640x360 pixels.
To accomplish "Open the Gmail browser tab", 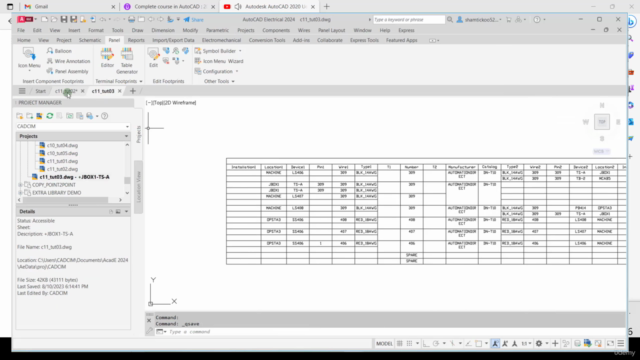I will (x=70, y=7).
